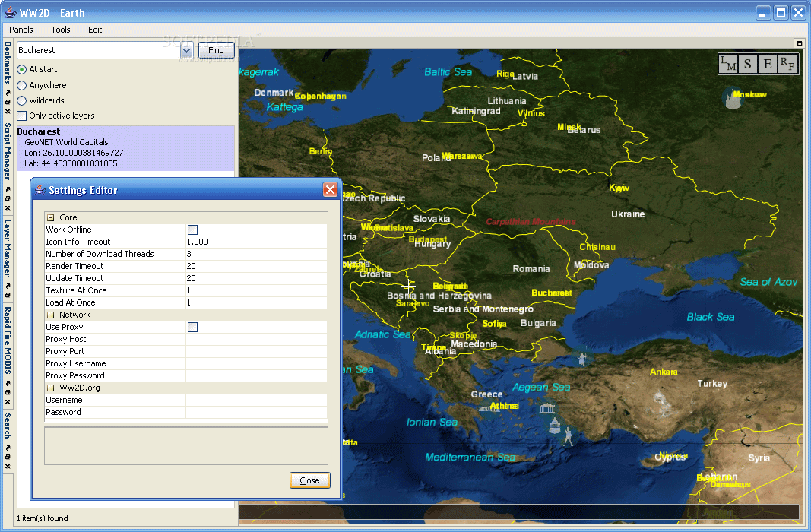Screen dimensions: 811x532
Task: Toggle the Work Offline checkbox
Action: click(x=192, y=230)
